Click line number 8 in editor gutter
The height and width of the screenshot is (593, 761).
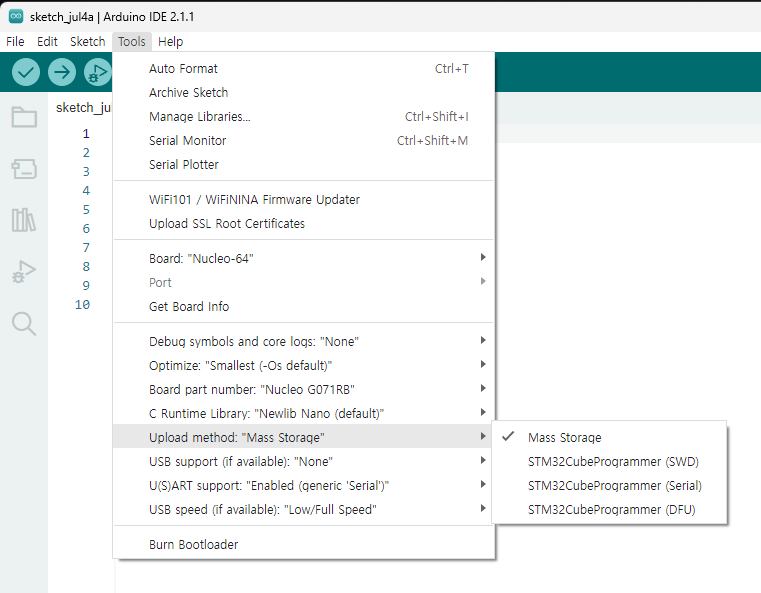click(x=86, y=266)
